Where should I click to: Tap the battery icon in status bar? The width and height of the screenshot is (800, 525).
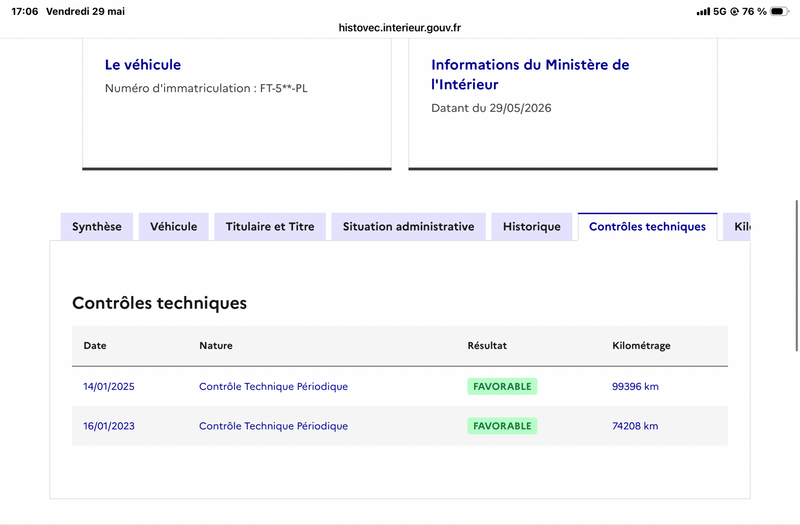(779, 11)
